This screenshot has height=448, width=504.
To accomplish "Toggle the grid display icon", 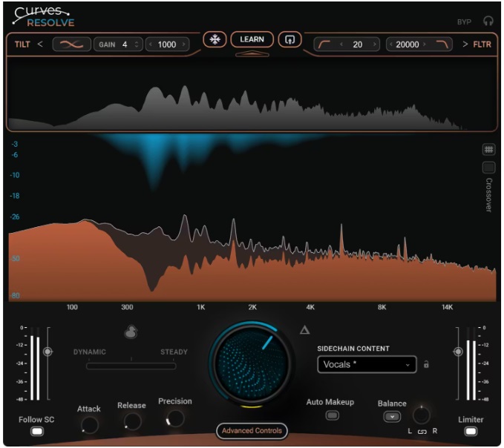I will [488, 149].
